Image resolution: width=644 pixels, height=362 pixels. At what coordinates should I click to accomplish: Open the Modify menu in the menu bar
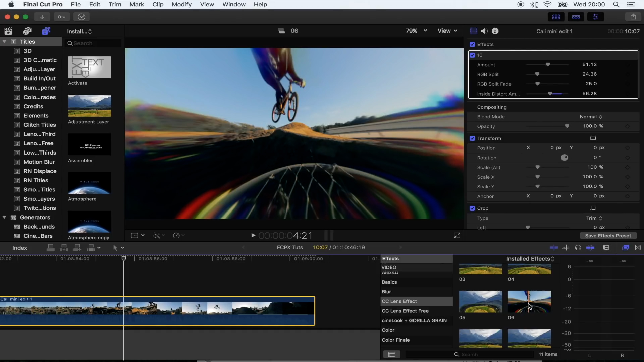pos(182,4)
